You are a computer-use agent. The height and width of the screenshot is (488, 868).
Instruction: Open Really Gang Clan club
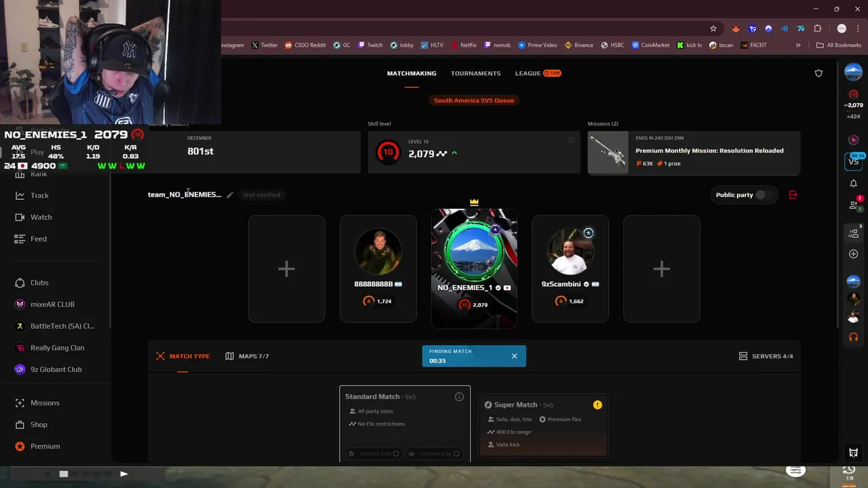57,348
